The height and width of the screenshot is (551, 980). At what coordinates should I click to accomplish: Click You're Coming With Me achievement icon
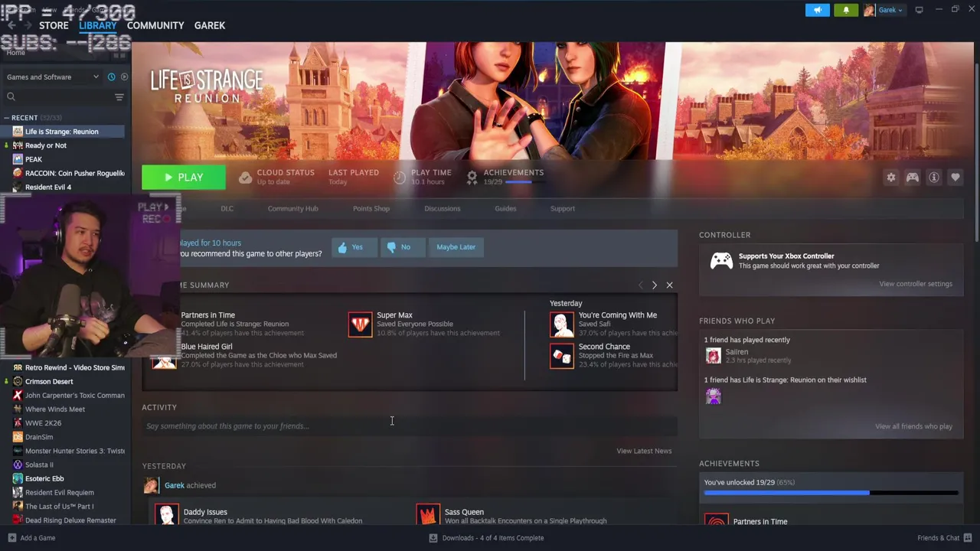(x=561, y=324)
